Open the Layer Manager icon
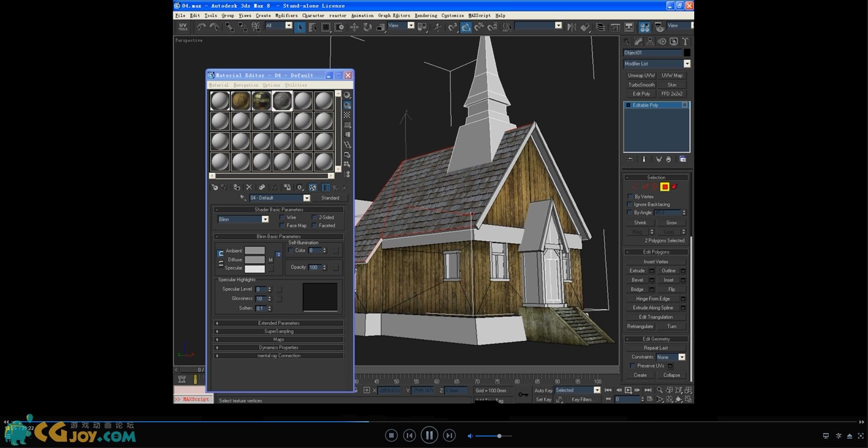The image size is (868, 448). tap(600, 27)
